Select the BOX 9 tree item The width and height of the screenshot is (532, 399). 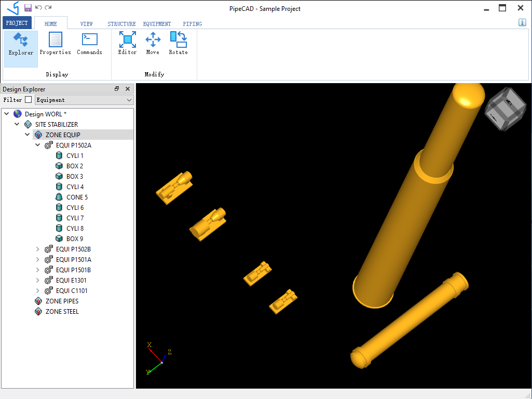(x=75, y=238)
